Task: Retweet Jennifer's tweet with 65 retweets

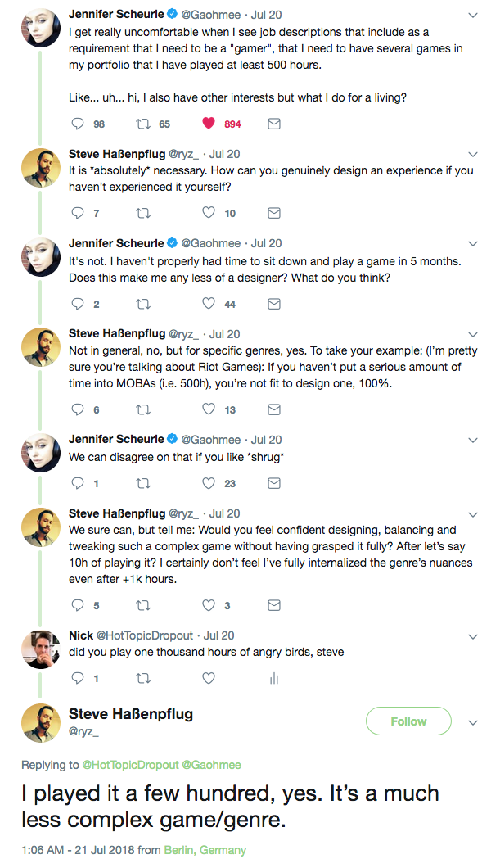Action: click(143, 124)
